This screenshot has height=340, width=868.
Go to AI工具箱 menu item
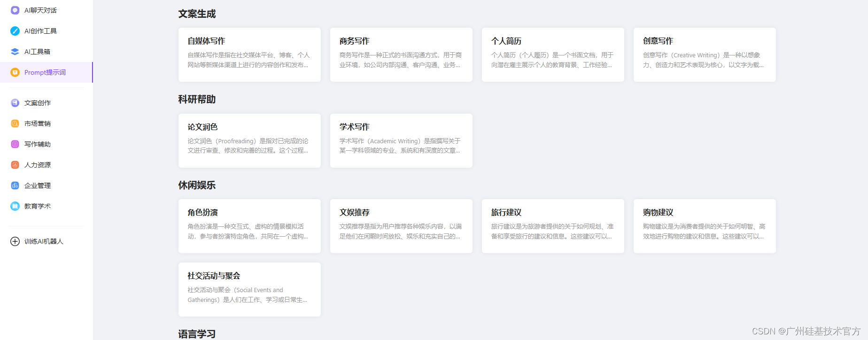[37, 52]
